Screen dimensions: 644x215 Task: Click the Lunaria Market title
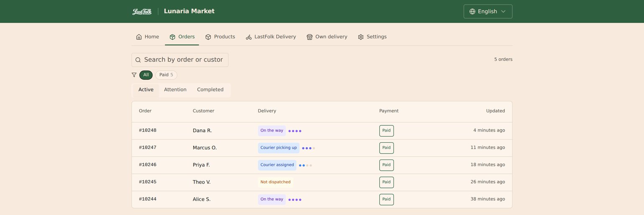[x=189, y=11]
